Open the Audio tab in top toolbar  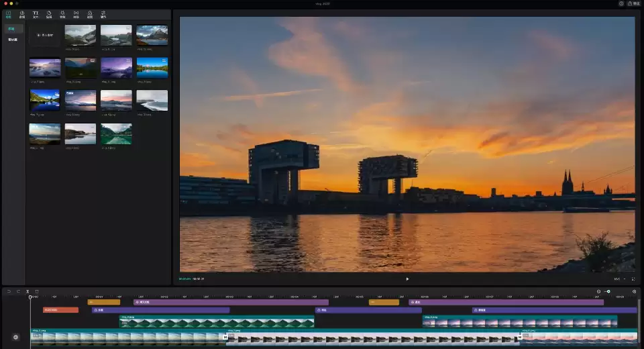click(x=22, y=14)
